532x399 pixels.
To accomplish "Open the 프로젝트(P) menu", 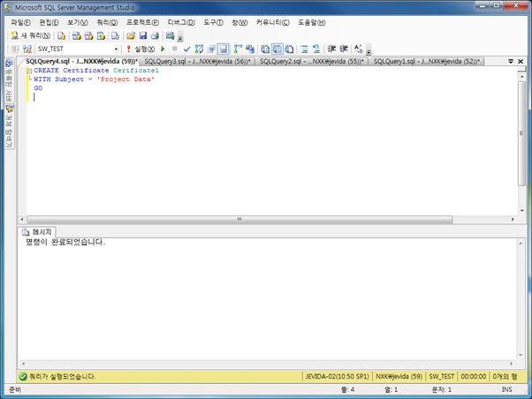I will 142,22.
